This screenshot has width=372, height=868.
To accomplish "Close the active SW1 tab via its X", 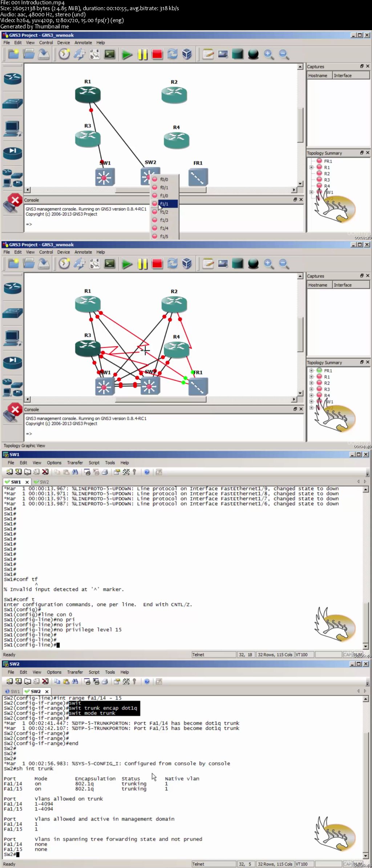I will click(27, 482).
